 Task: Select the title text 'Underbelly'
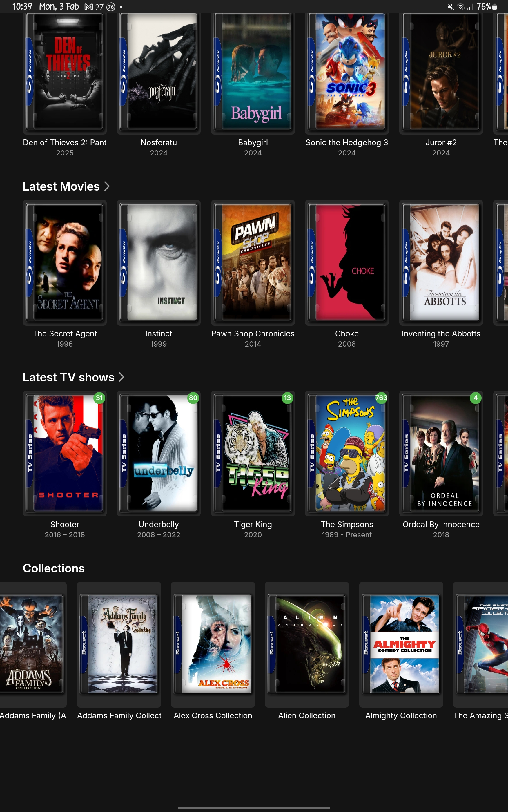click(159, 524)
